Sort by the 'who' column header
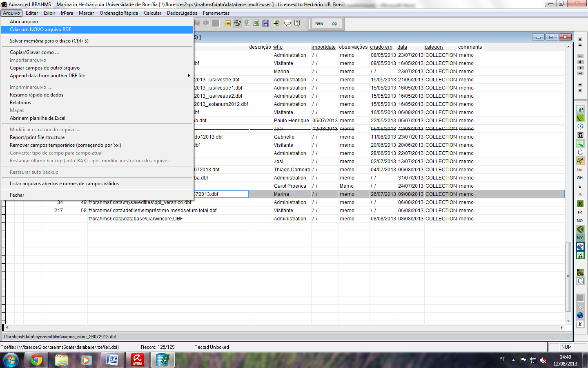This screenshot has width=588, height=368. 278,47
